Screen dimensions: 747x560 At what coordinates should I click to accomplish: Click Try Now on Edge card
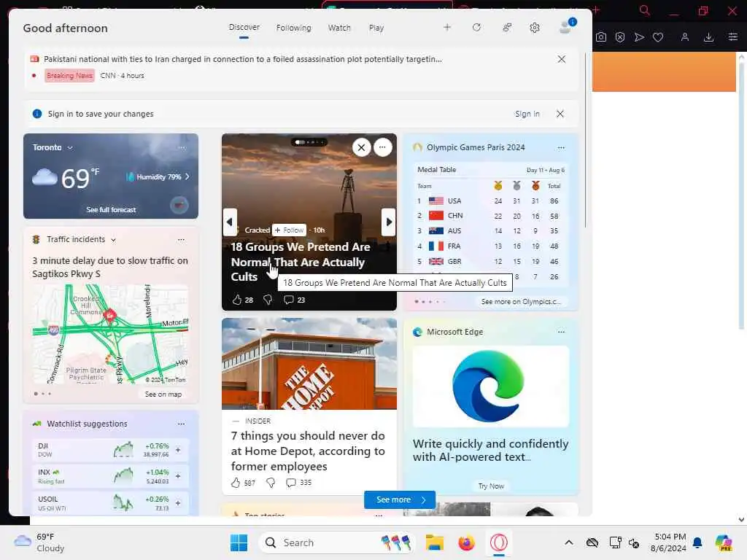(491, 486)
